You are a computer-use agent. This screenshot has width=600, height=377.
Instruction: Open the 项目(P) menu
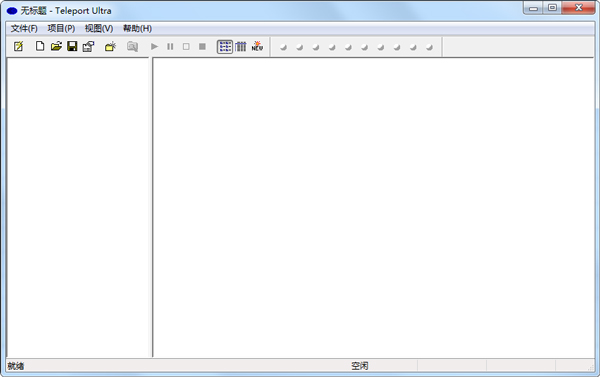point(61,28)
